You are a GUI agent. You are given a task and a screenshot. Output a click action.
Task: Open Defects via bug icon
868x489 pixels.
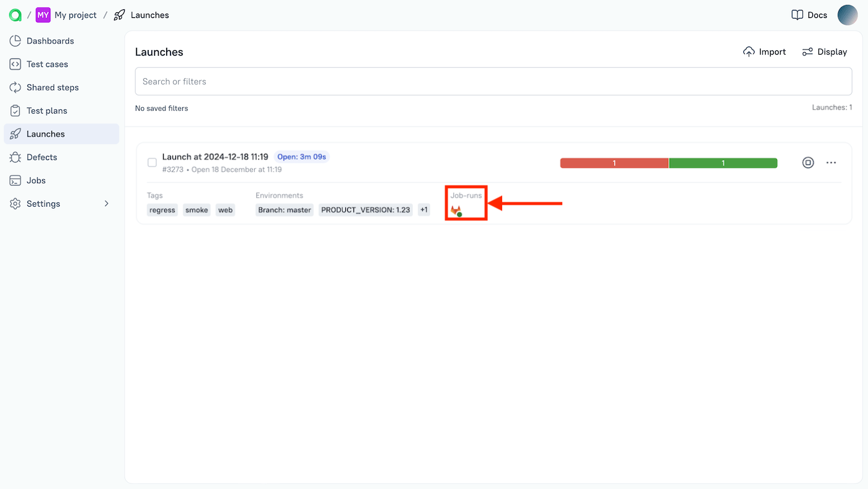pyautogui.click(x=15, y=158)
